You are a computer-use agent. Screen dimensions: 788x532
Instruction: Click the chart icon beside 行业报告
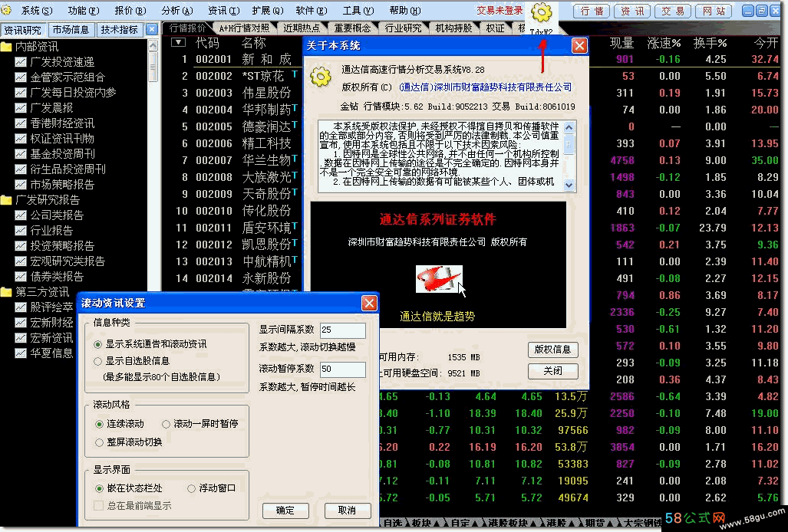pos(21,231)
